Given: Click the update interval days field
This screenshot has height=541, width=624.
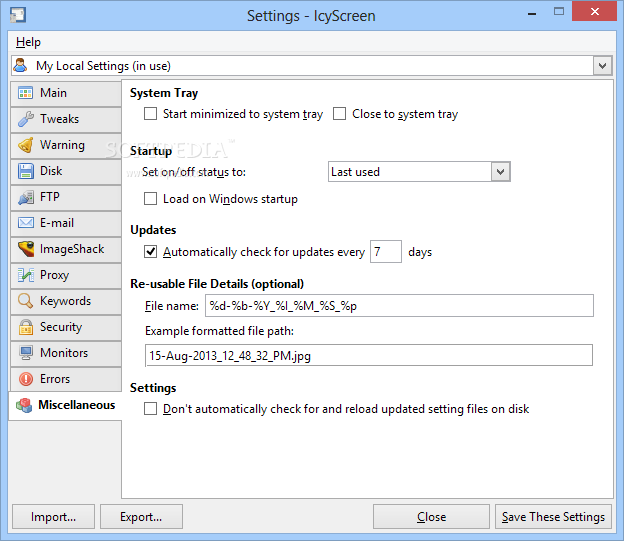Looking at the screenshot, I should pos(386,252).
